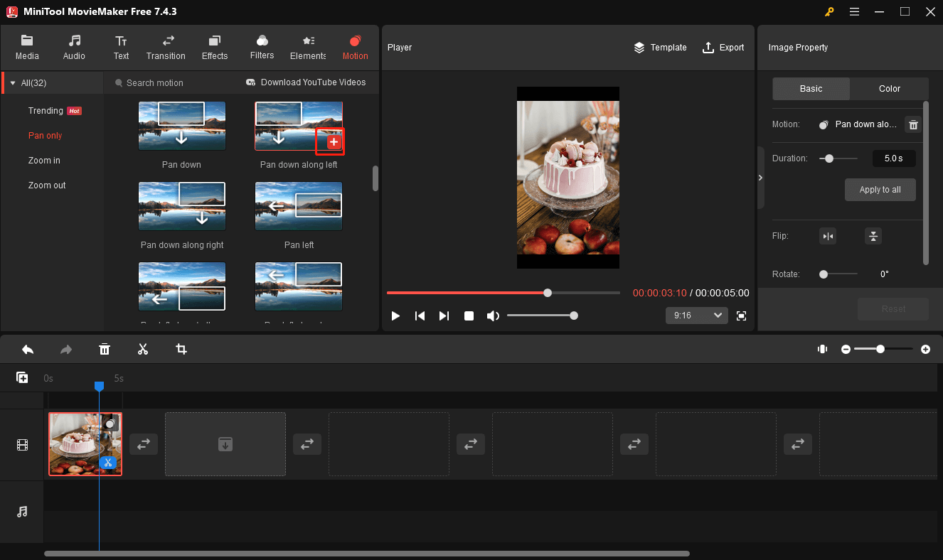Add Pan down along left with plus icon
This screenshot has height=560, width=943.
point(334,142)
